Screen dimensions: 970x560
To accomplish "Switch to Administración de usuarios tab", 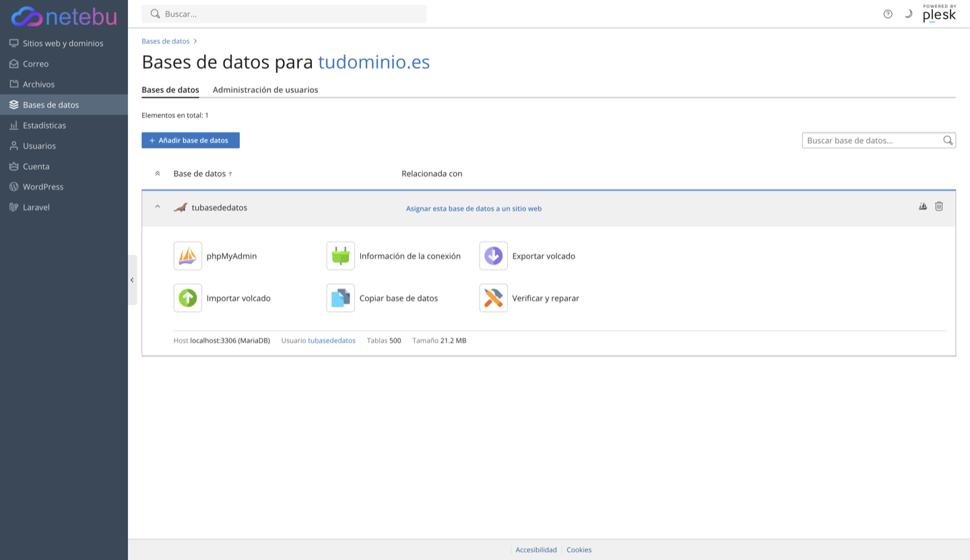I will pyautogui.click(x=265, y=90).
